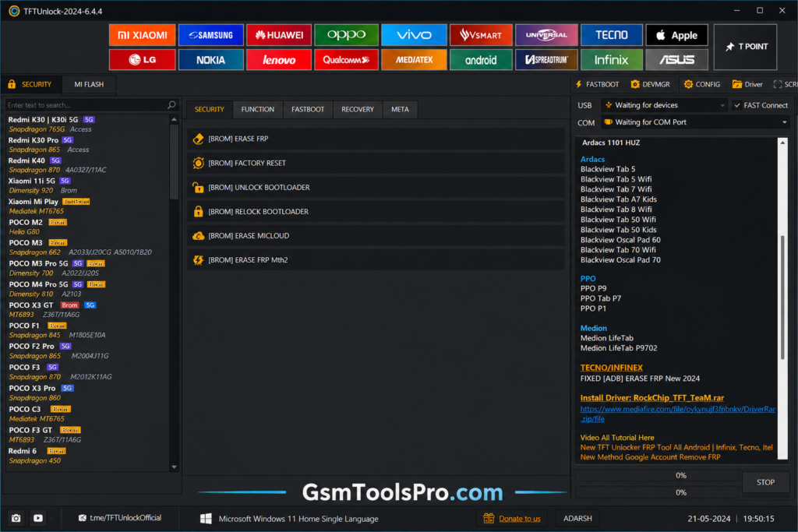Open the Driver folder toolbar item
This screenshot has height=532, width=798.
point(747,84)
